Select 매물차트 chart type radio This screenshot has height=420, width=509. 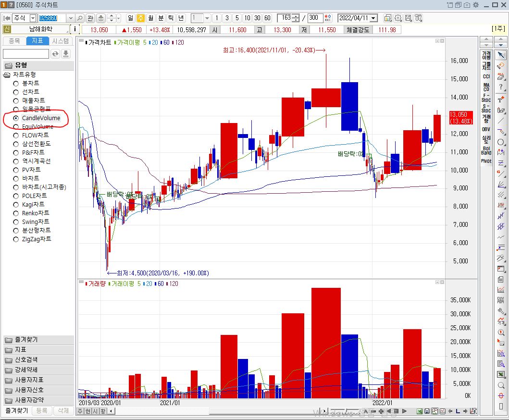pos(16,101)
